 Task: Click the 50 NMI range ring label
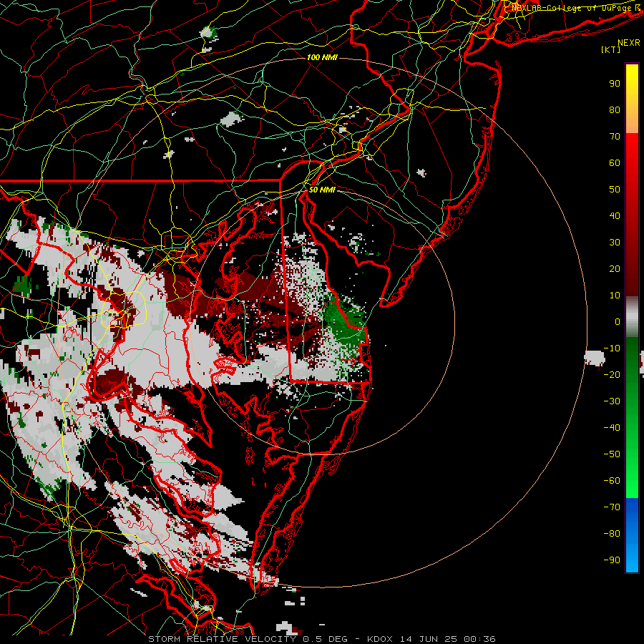321,190
